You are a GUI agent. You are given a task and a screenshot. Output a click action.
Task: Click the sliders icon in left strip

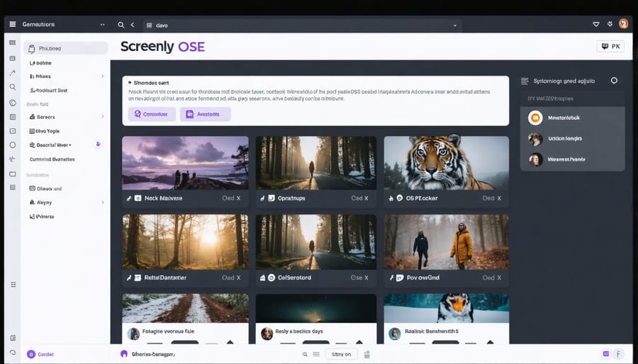13,159
